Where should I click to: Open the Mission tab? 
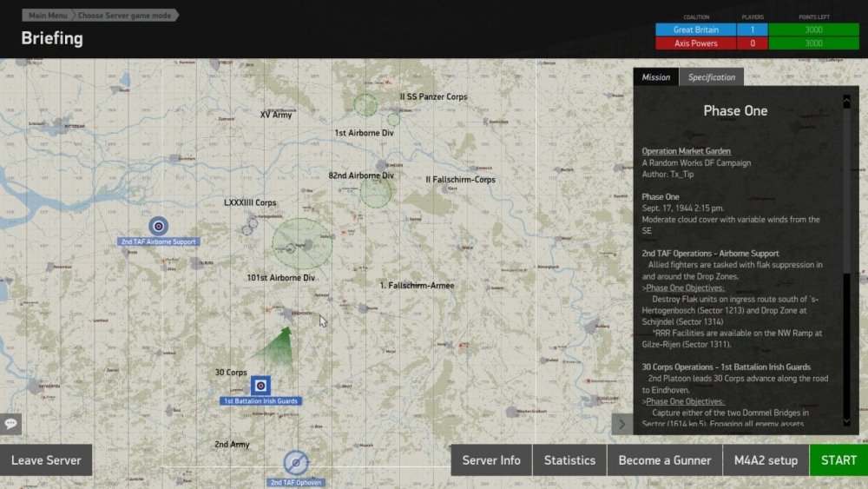[x=655, y=77]
